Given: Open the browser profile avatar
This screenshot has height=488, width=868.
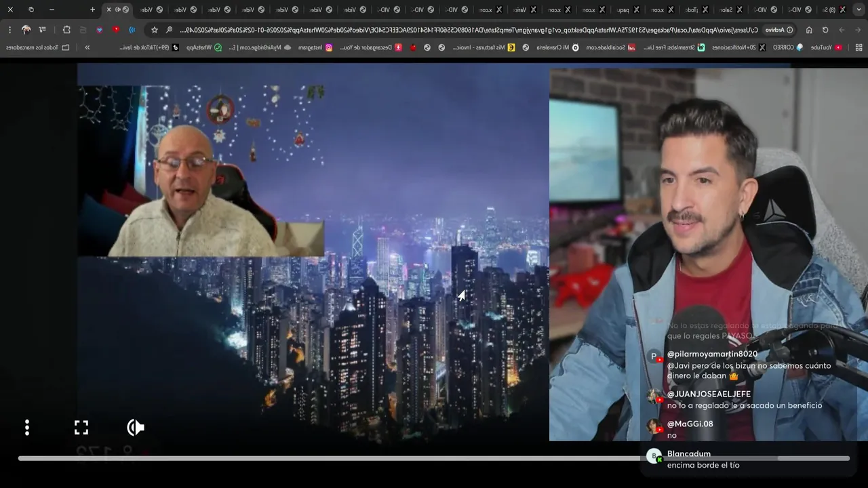Looking at the screenshot, I should click(x=26, y=30).
